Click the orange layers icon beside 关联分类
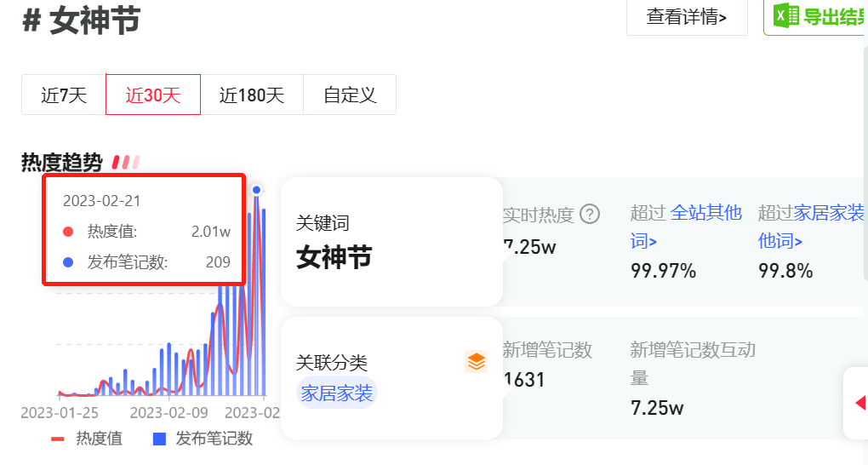Viewport: 868px width, 465px height. tap(476, 361)
